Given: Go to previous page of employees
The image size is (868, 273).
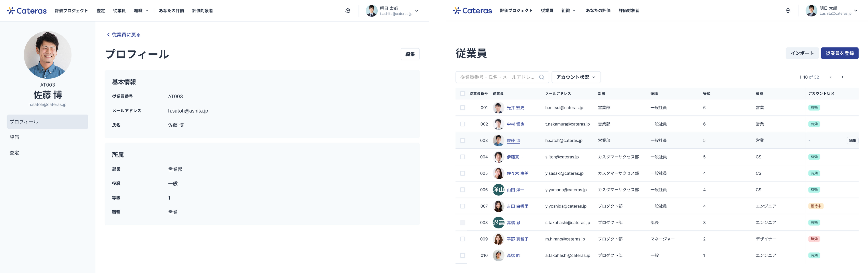Looking at the screenshot, I should point(831,77).
